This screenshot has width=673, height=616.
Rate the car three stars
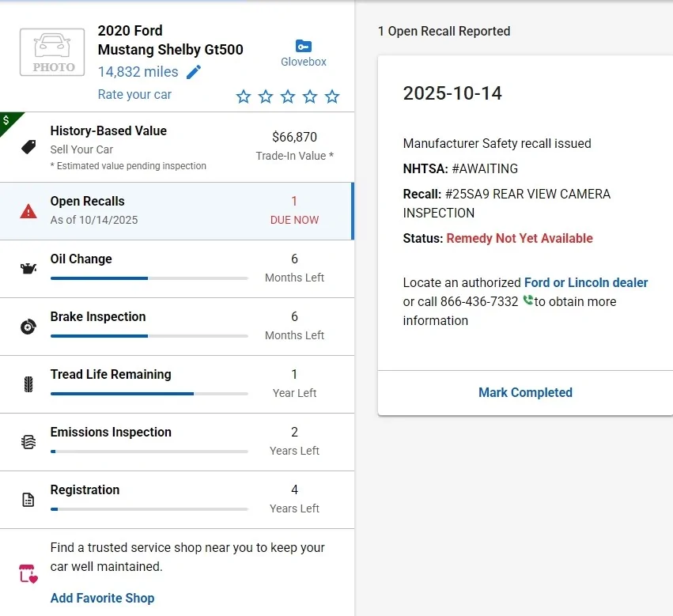[288, 96]
